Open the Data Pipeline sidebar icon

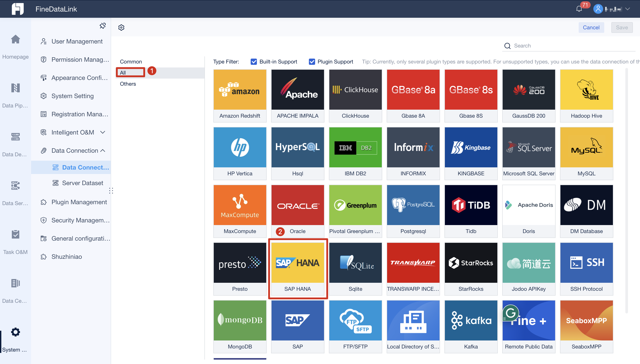point(15,88)
